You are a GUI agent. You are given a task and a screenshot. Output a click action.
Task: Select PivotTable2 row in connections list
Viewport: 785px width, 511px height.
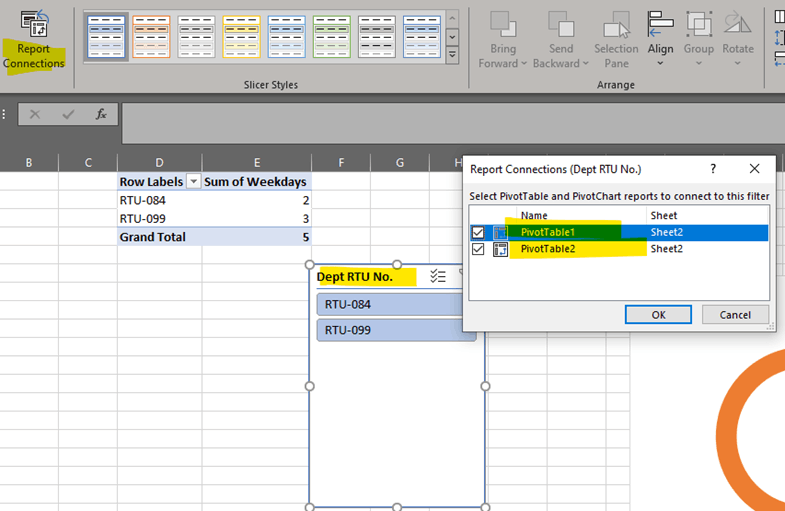619,249
